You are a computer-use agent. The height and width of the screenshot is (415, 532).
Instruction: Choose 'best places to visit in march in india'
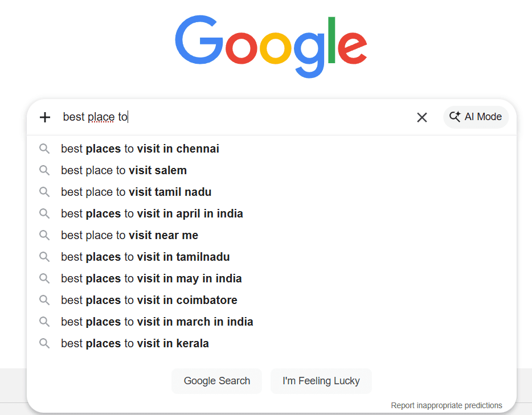pyautogui.click(x=157, y=322)
